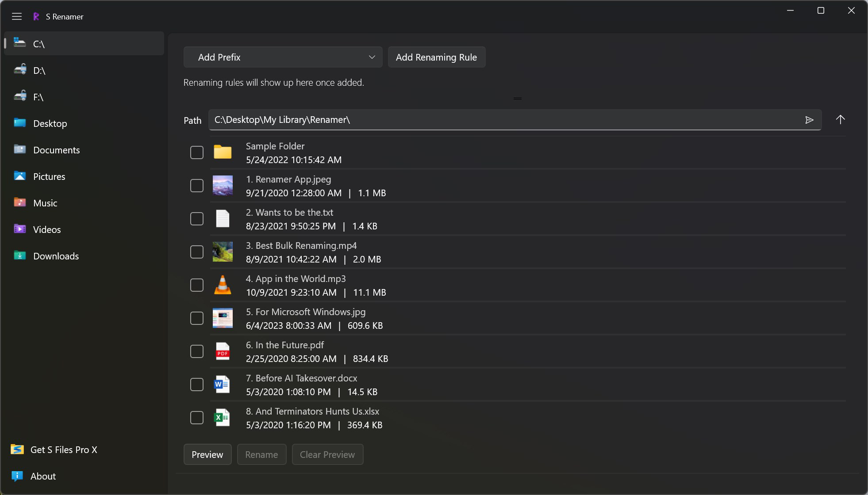The image size is (868, 495).
Task: Open Desktop via its sidebar icon
Action: click(19, 123)
